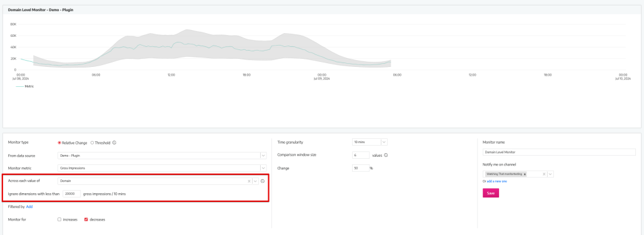Open info icon next to values
This screenshot has width=644, height=235.
pos(386,155)
